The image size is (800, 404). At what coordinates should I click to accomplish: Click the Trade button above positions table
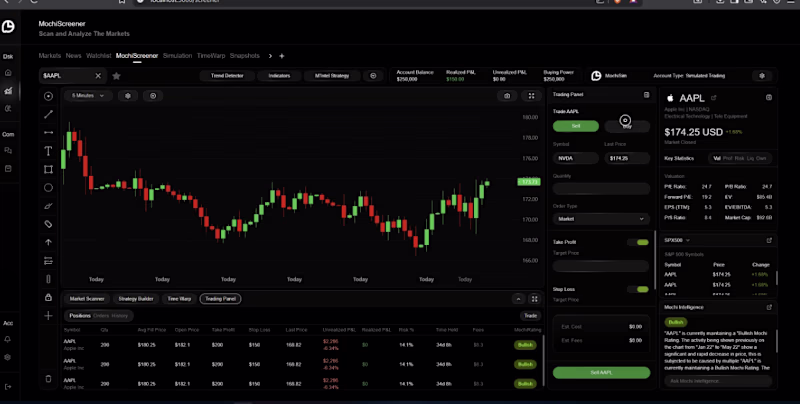(531, 316)
